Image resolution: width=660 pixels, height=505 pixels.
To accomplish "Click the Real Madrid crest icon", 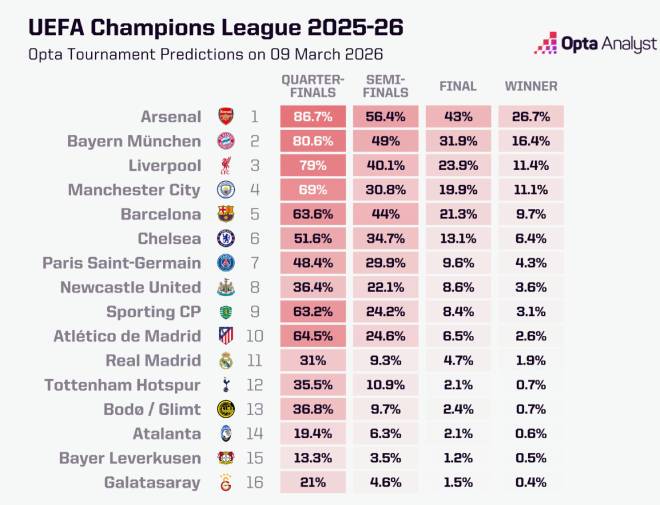I will [225, 360].
